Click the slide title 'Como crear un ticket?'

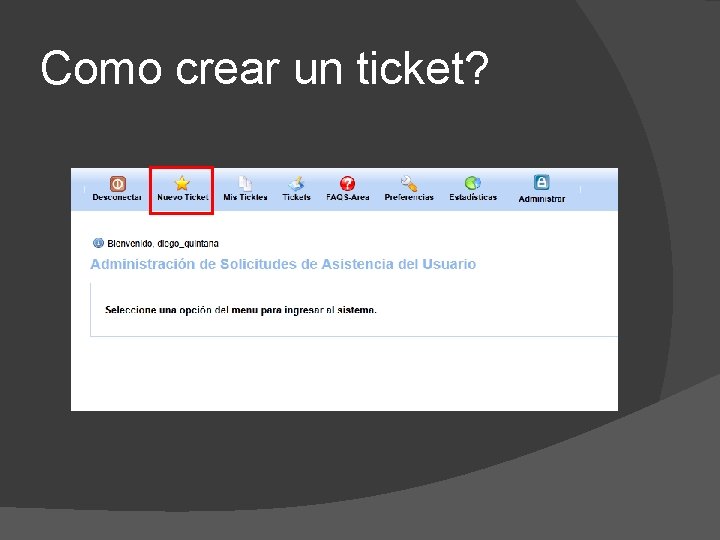(264, 68)
